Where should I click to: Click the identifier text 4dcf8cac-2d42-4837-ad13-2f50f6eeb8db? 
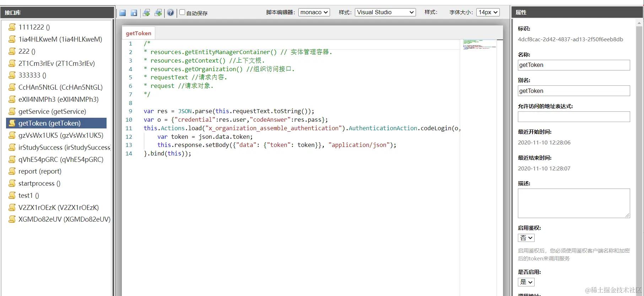tap(570, 39)
